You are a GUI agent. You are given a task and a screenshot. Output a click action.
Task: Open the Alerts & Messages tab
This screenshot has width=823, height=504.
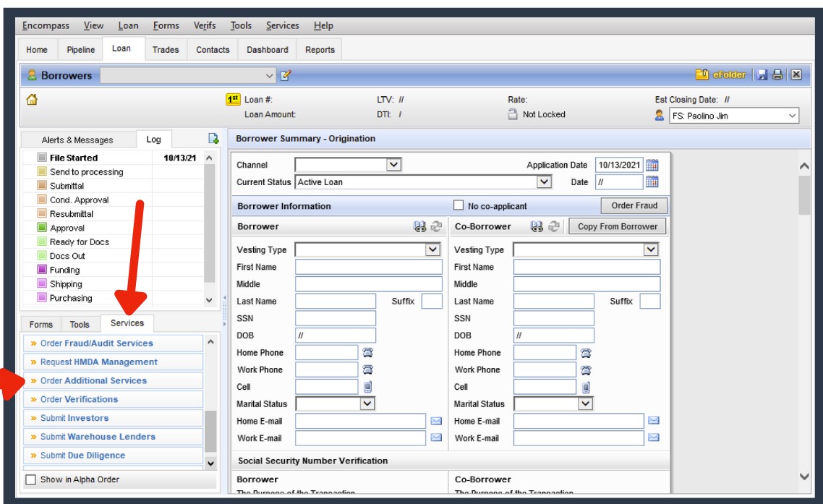click(x=77, y=140)
